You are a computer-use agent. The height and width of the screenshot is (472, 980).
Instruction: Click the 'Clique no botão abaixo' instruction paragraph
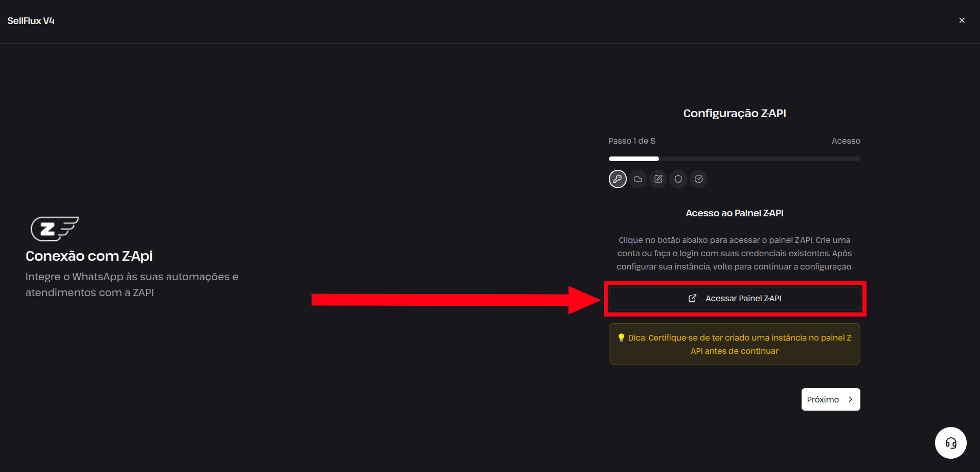735,253
